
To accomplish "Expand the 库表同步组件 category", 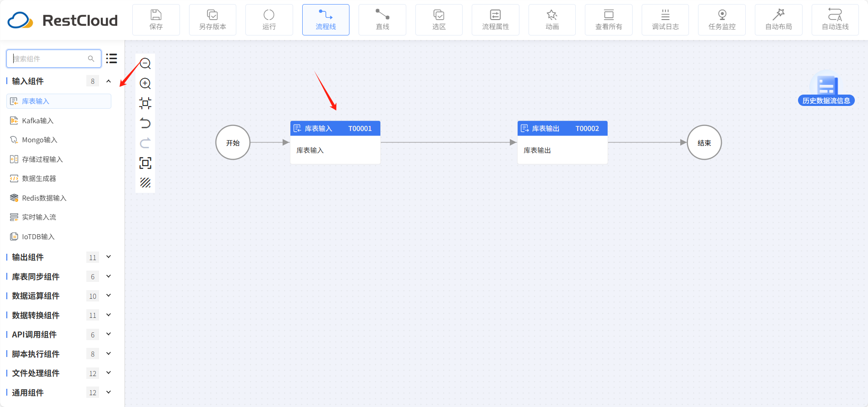I will (109, 276).
